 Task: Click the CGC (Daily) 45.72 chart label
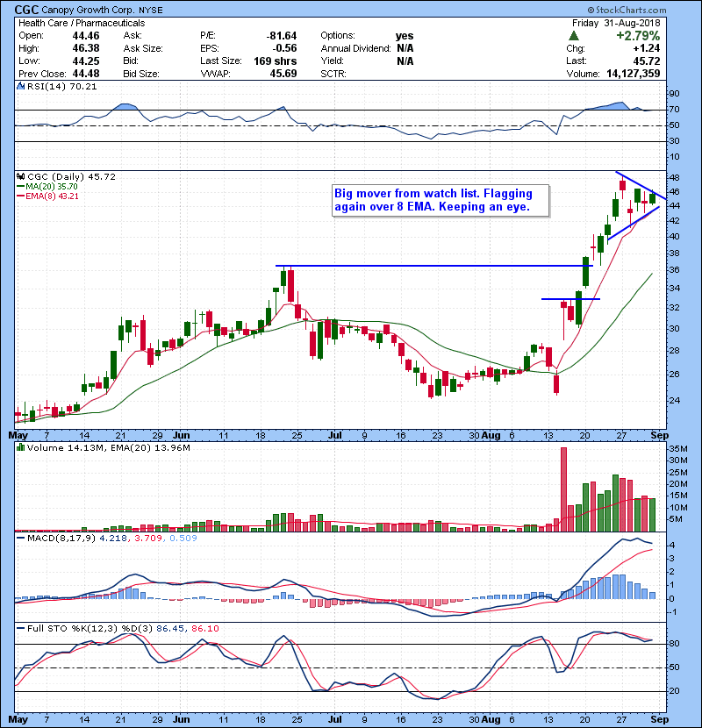tap(72, 176)
